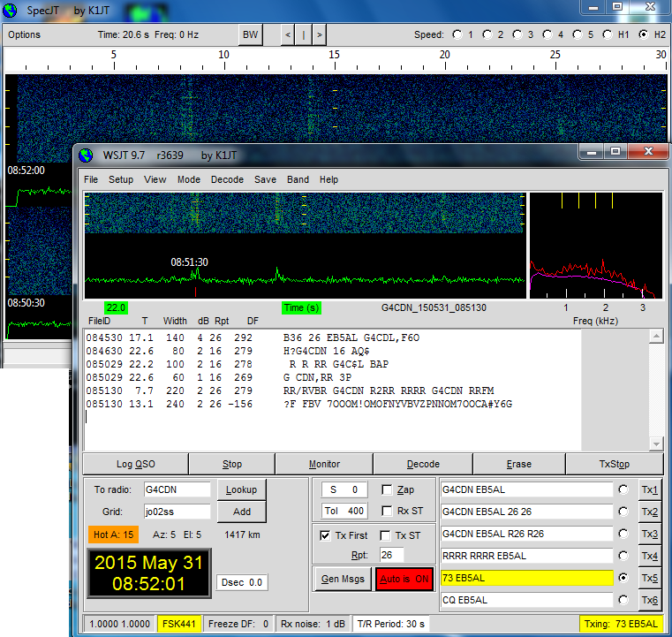
Task: Click the Add button
Action: (241, 512)
